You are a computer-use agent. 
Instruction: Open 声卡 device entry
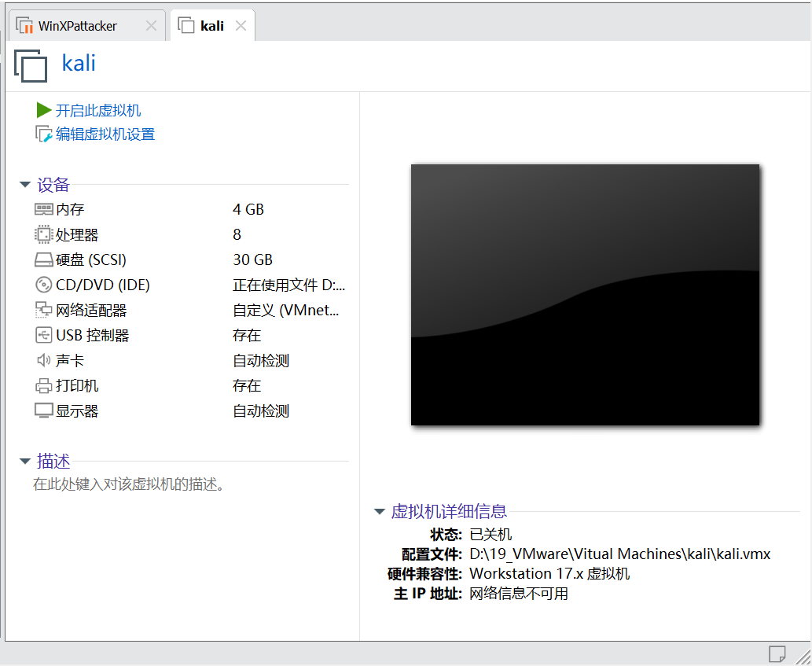click(x=70, y=360)
